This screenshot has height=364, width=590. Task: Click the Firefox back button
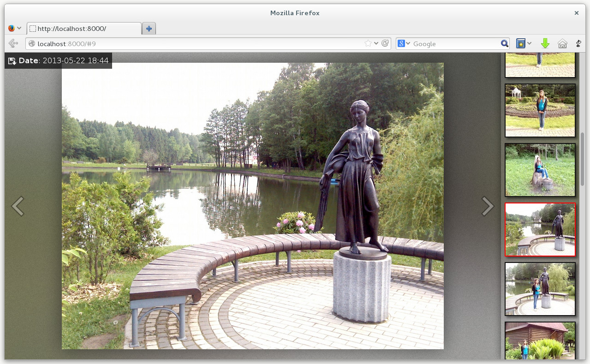[13, 43]
